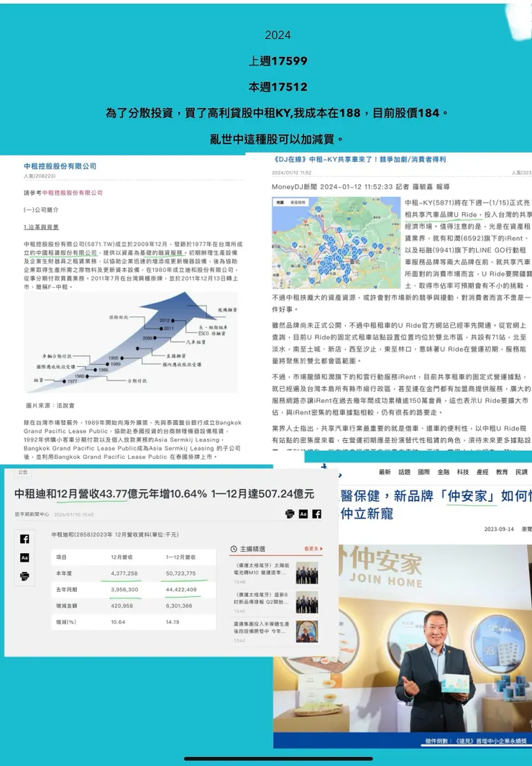Click the 4,377,258 December revenue cell
Viewport: 532px width, 766px height.
pyautogui.click(x=124, y=573)
